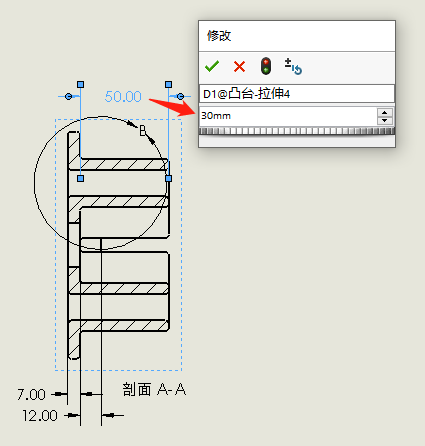Increase the value with the spinner up arrow
425x446 pixels.
pyautogui.click(x=385, y=112)
